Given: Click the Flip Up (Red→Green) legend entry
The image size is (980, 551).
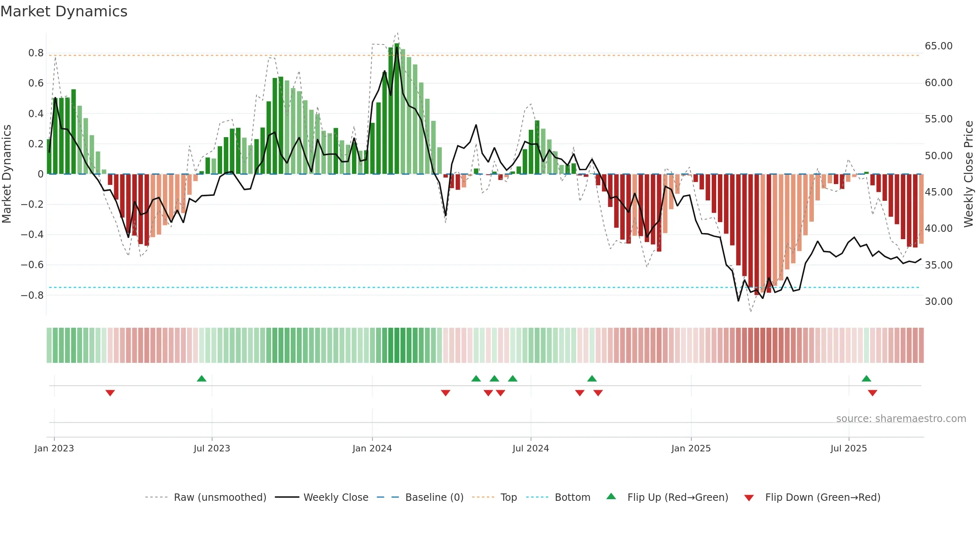Looking at the screenshot, I should (667, 497).
